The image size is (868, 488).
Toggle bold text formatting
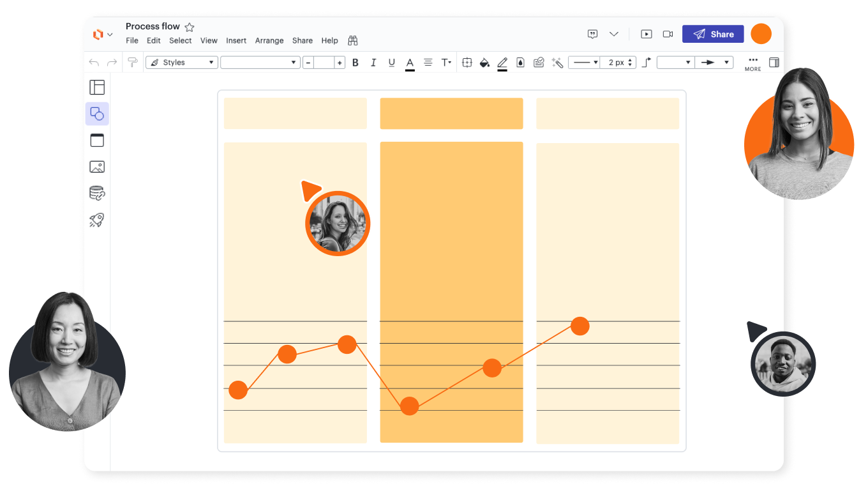[355, 63]
